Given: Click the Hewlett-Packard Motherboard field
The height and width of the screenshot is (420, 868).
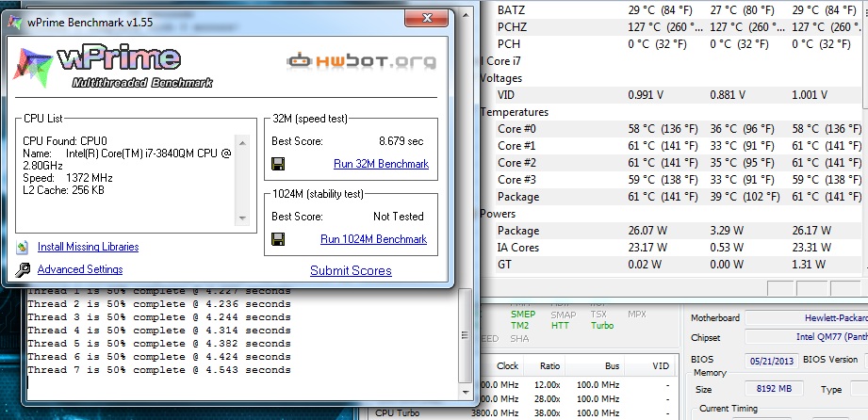Looking at the screenshot, I should click(x=806, y=318).
